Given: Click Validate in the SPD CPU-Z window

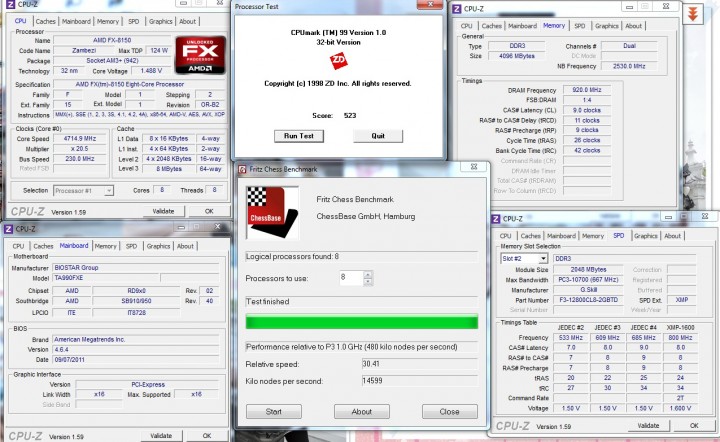Looking at the screenshot, I should tap(648, 425).
